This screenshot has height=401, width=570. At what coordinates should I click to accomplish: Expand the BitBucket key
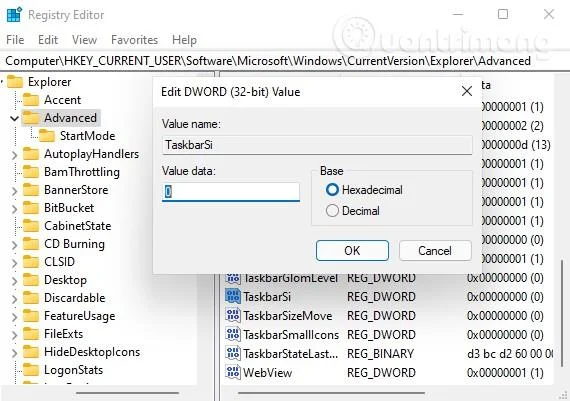pos(15,209)
